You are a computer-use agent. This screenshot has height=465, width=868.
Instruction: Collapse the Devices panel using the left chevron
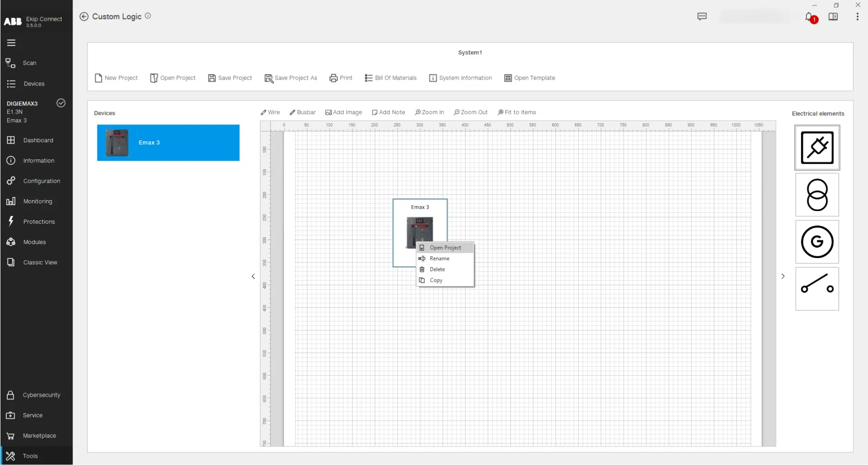[252, 276]
